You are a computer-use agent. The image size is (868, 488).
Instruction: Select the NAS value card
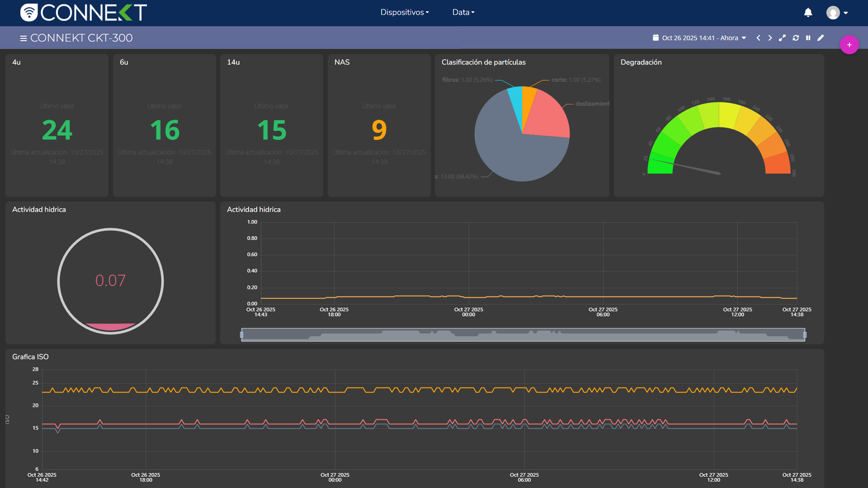[x=379, y=126]
